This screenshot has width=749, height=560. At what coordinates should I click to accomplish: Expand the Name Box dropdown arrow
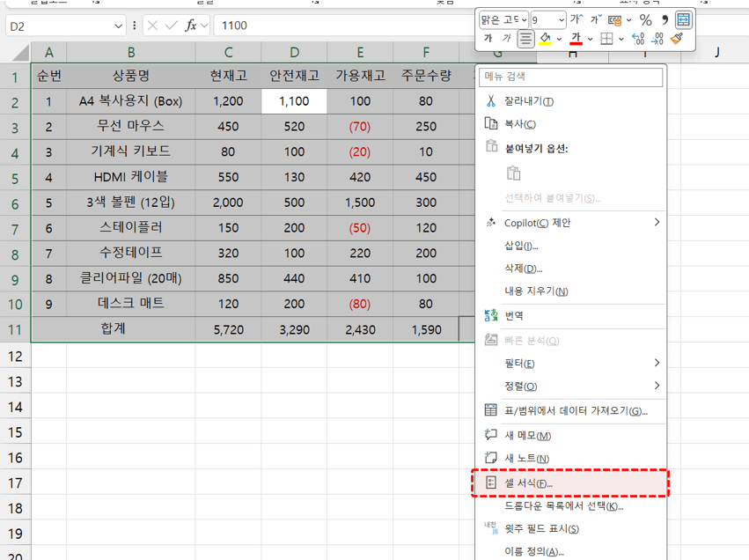tap(119, 26)
